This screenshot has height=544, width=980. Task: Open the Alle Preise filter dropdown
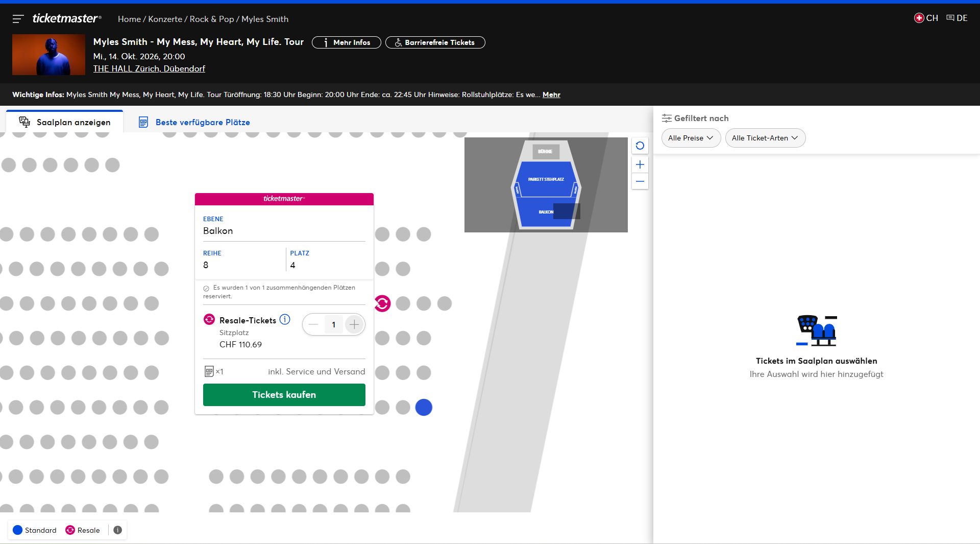click(691, 138)
